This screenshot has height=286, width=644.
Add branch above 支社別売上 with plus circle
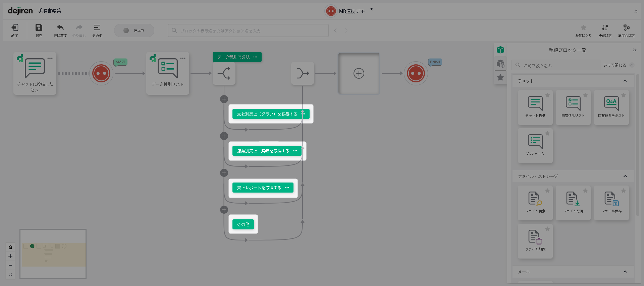pyautogui.click(x=224, y=99)
